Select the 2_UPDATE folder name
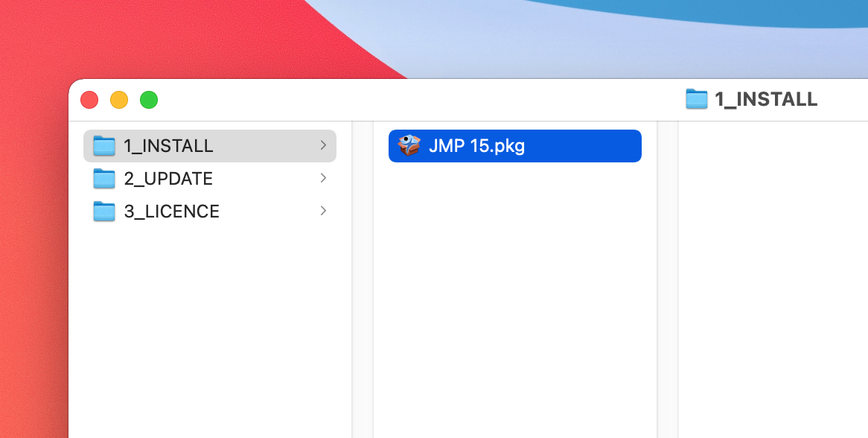This screenshot has width=868, height=438. click(168, 179)
